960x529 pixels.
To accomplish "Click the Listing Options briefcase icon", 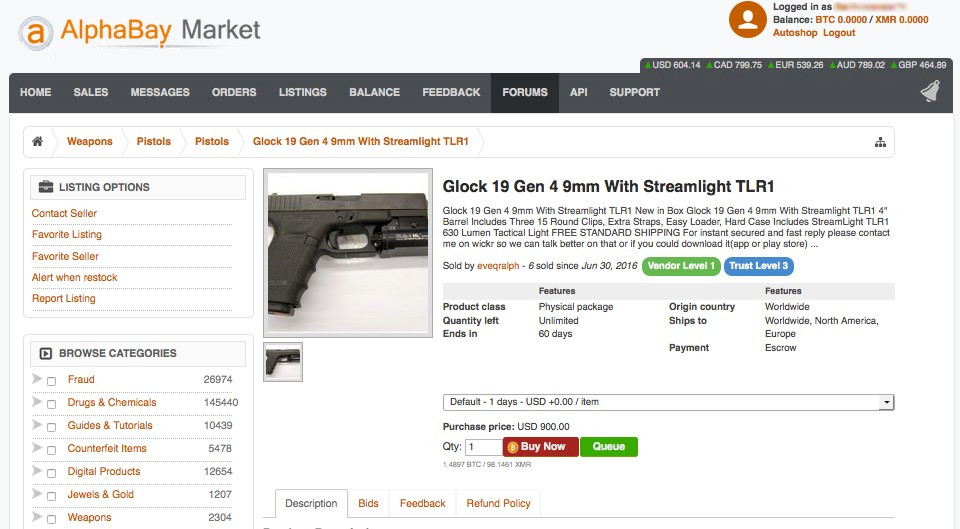I will [46, 187].
